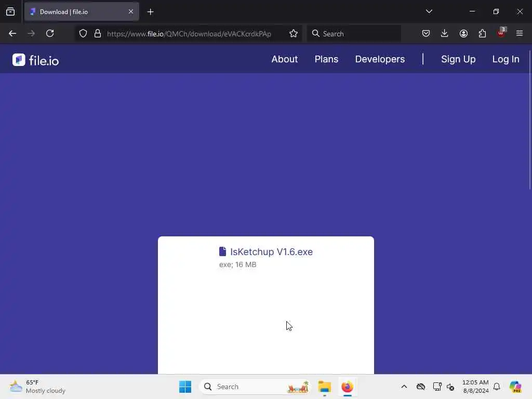532x399 pixels.
Task: Launch Copilot preview from the taskbar
Action: (515, 387)
